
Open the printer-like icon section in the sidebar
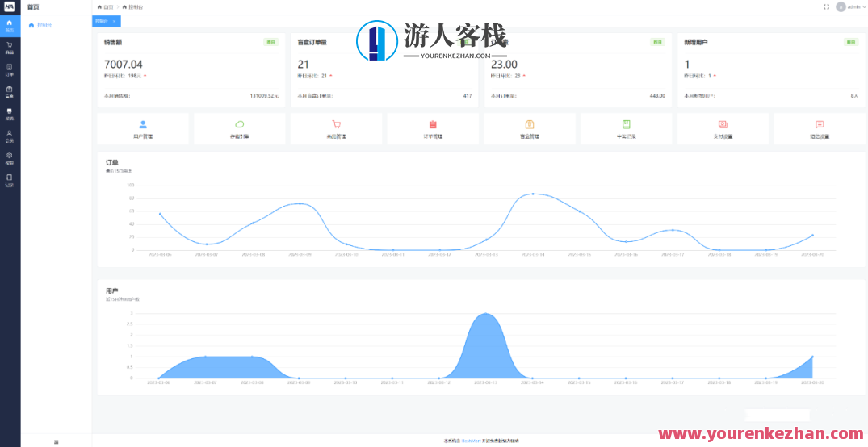[x=10, y=114]
